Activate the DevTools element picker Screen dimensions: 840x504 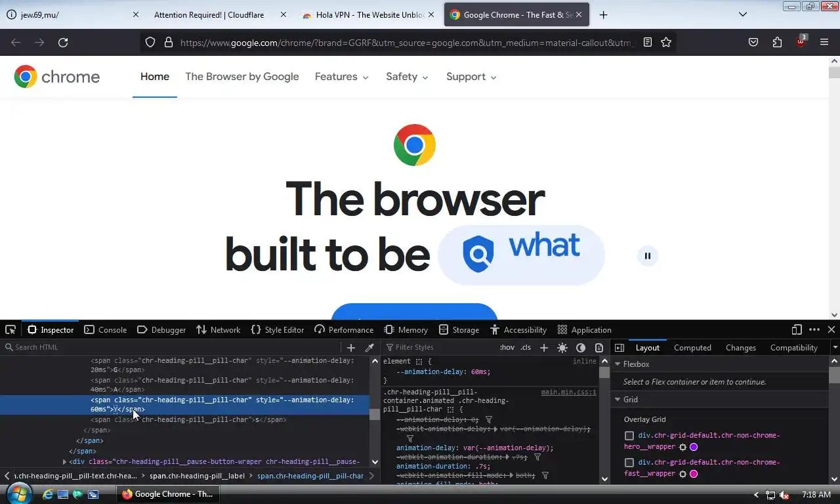[10, 329]
